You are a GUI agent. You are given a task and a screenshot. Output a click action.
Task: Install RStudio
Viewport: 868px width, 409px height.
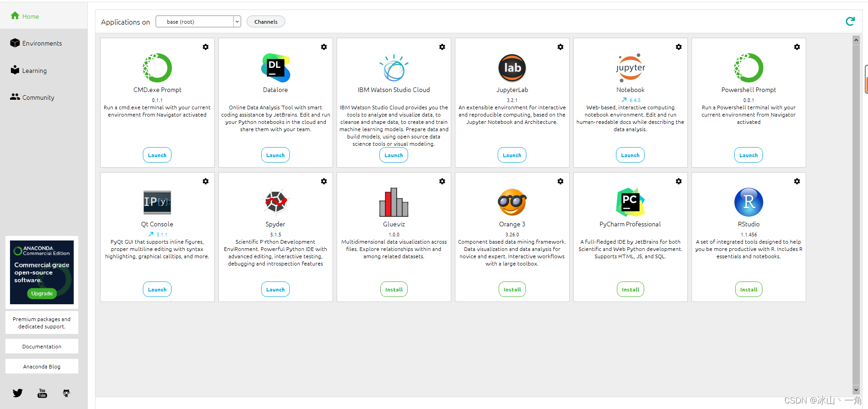click(x=749, y=289)
